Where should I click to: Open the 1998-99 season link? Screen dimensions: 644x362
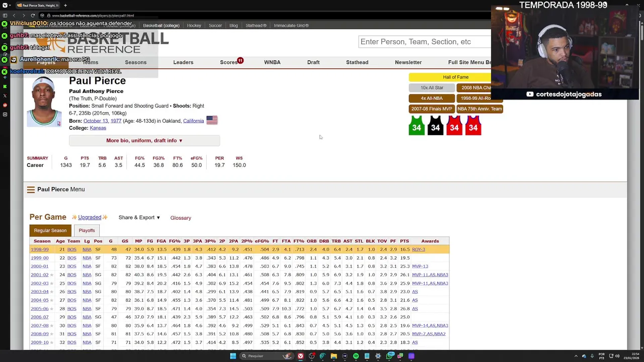[x=40, y=249]
